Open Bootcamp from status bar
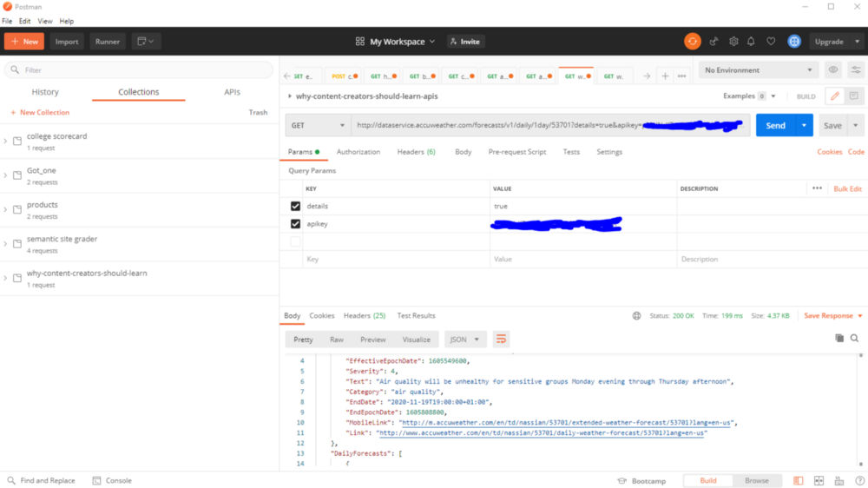This screenshot has height=488, width=868. 641,481
